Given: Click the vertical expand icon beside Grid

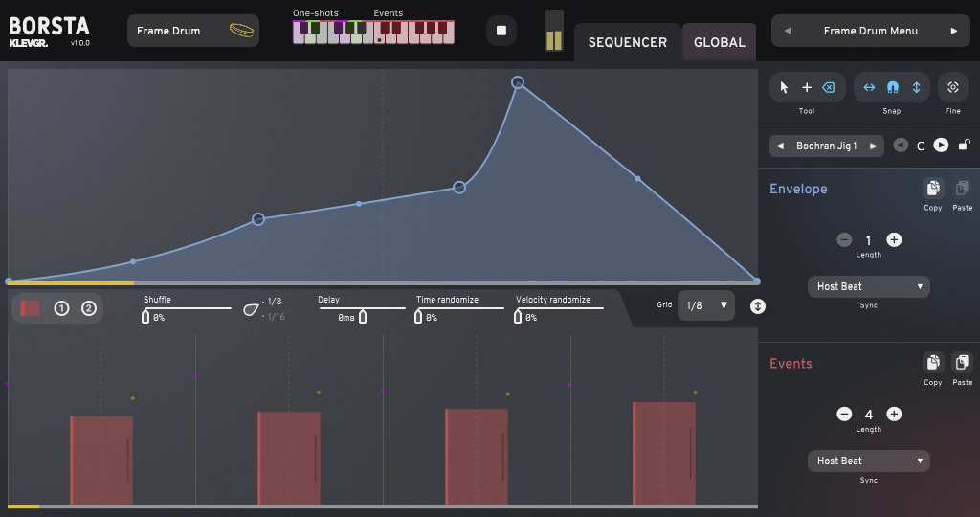Looking at the screenshot, I should pos(758,306).
